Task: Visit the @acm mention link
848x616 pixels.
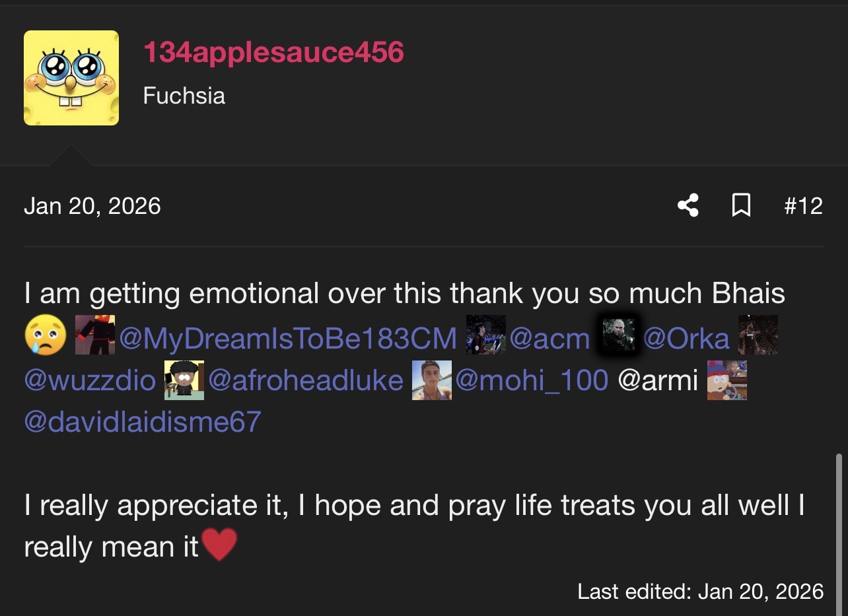Action: 549,339
